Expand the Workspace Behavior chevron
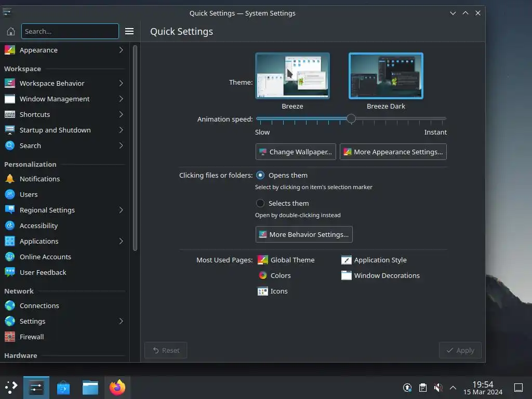 [121, 83]
